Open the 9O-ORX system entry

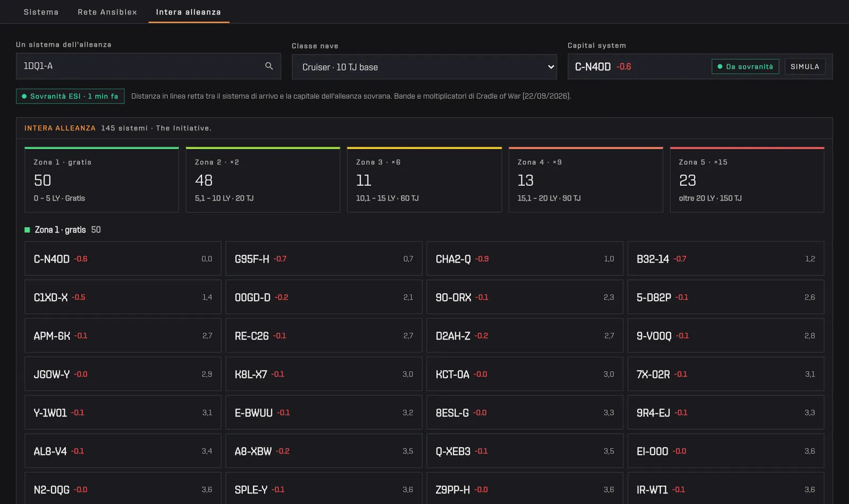pyautogui.click(x=525, y=297)
